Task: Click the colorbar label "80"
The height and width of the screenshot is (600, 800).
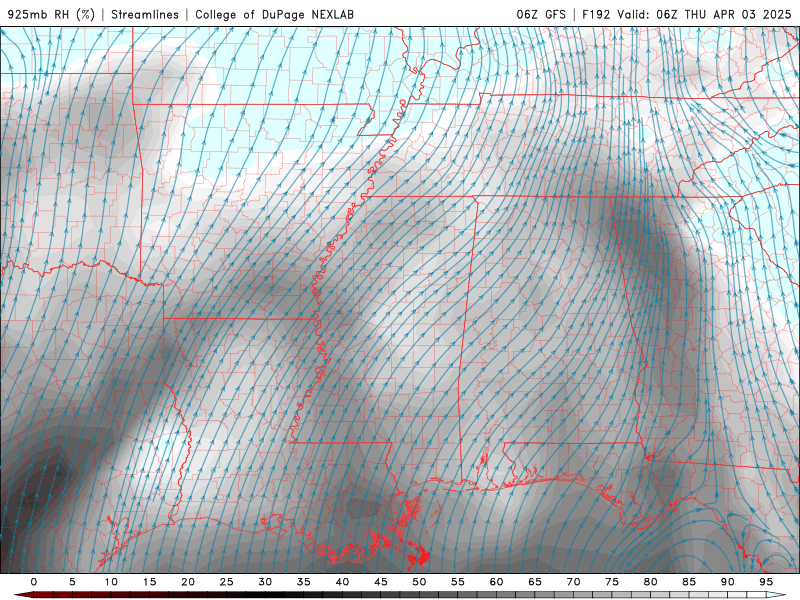Action: click(651, 582)
